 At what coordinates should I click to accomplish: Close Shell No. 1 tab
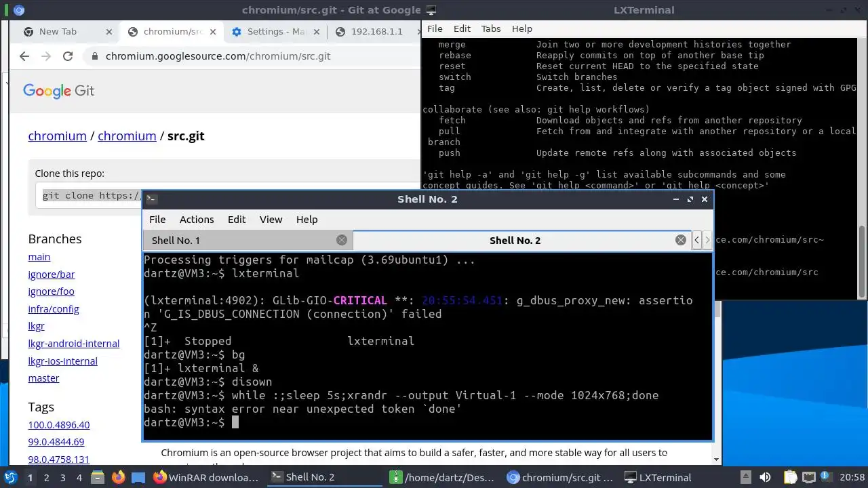click(x=342, y=240)
